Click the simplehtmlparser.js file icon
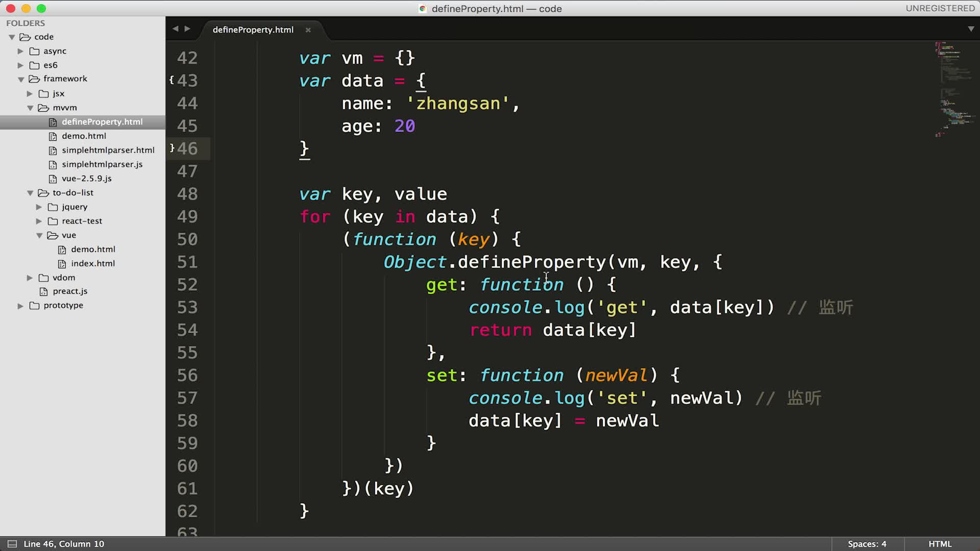This screenshot has height=551, width=980. pyautogui.click(x=53, y=165)
